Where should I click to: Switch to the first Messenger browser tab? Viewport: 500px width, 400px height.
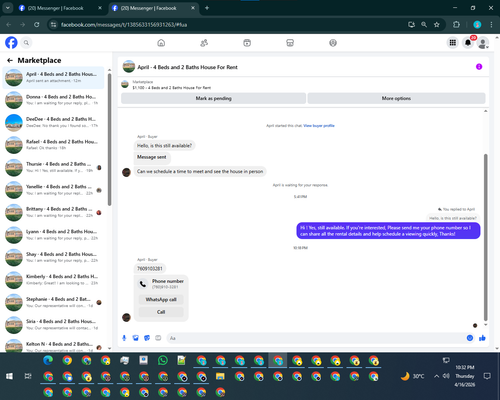59,8
